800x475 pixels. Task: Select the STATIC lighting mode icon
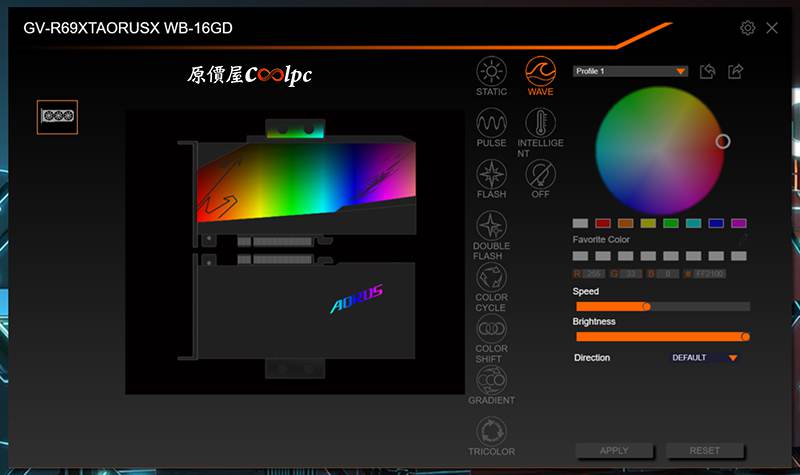(x=491, y=71)
